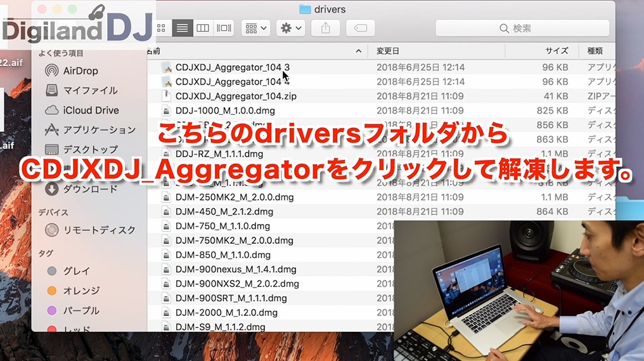Image resolution: width=644 pixels, height=361 pixels.
Task: Click the search field 検索
Action: 522,28
